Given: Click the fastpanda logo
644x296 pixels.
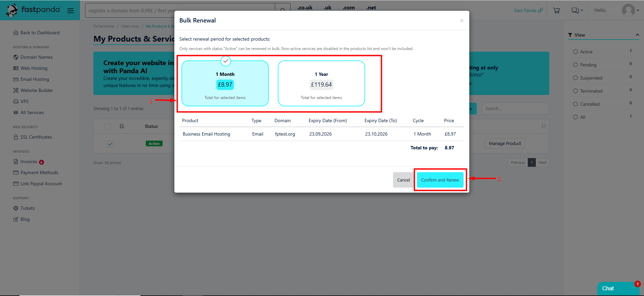Looking at the screenshot, I should pos(34,10).
